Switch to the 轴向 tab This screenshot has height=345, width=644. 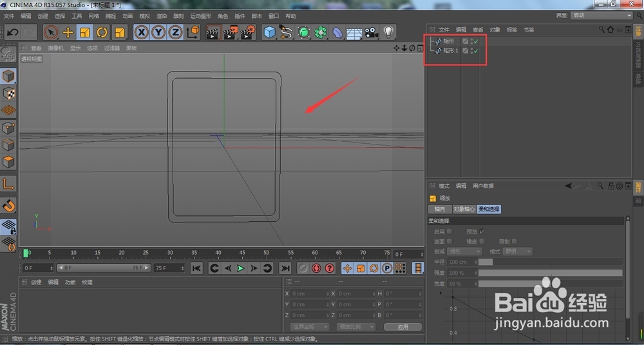click(440, 210)
